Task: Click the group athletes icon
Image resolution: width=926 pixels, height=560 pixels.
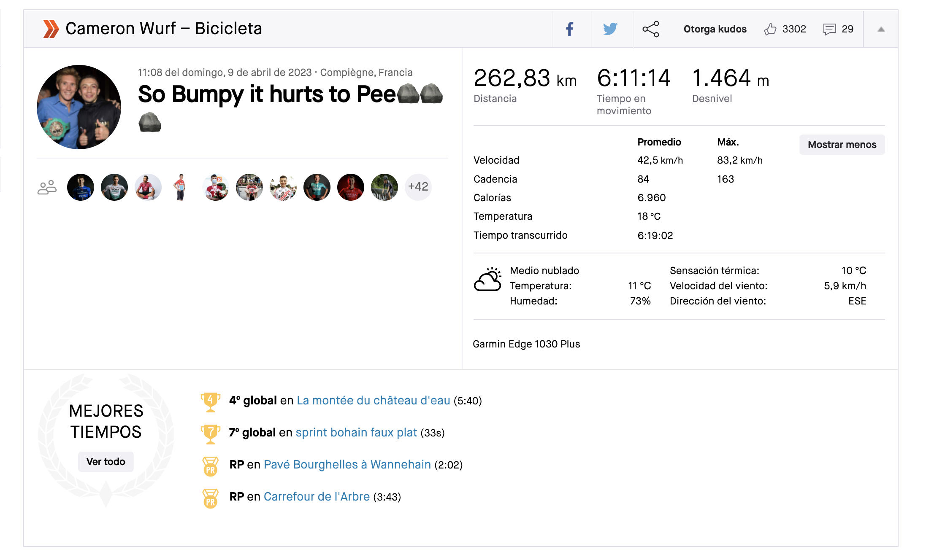Action: 47,187
